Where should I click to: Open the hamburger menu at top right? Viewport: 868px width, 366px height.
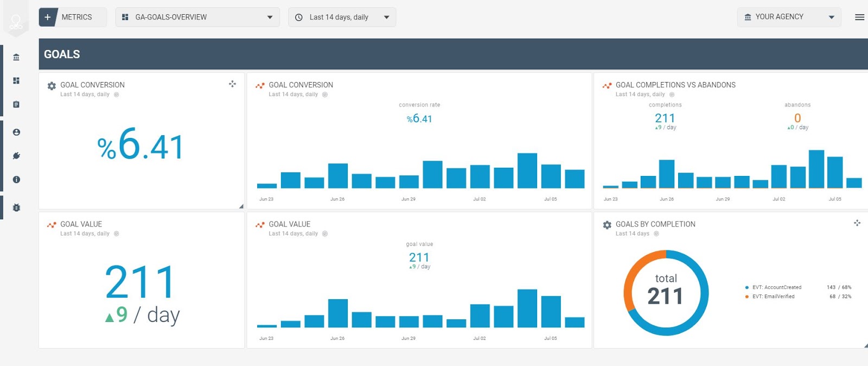pos(859,17)
